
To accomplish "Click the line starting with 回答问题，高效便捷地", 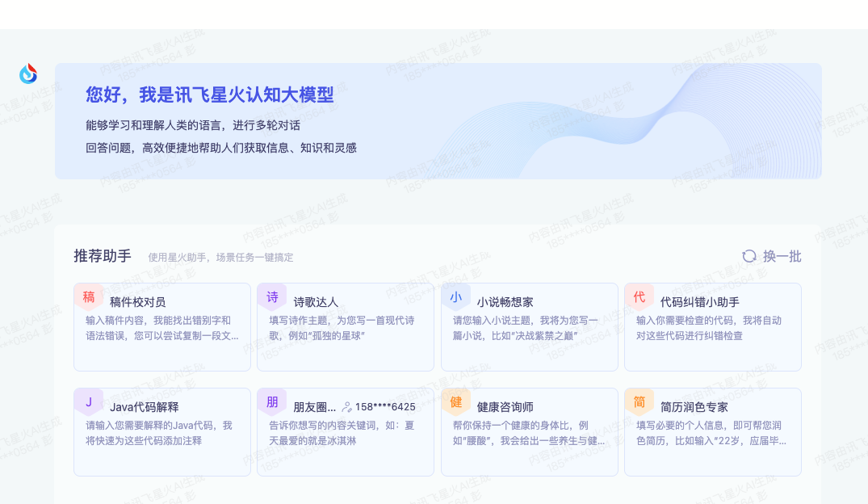I will [x=221, y=148].
